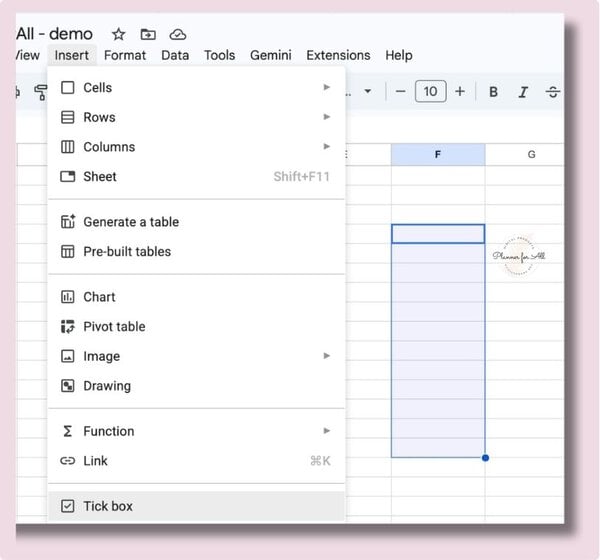Expand the Function submenu arrow
This screenshot has height=560, width=600.
tap(326, 431)
